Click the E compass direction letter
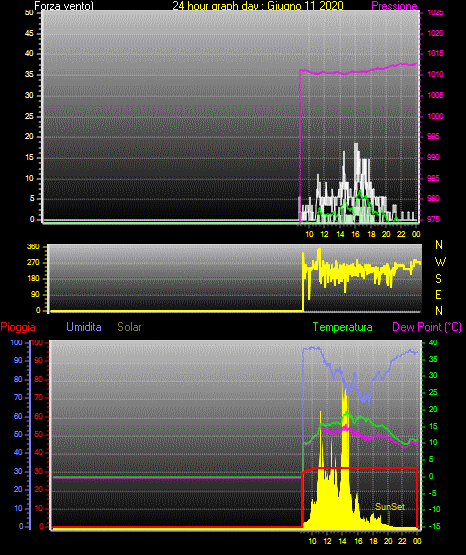The width and height of the screenshot is (466, 555). tap(438, 294)
